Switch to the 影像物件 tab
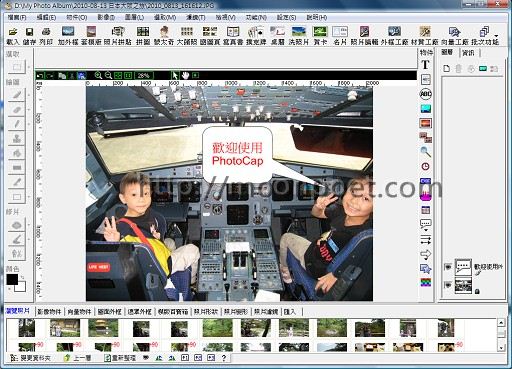Viewport: 512px width, 369px height. 49,312
